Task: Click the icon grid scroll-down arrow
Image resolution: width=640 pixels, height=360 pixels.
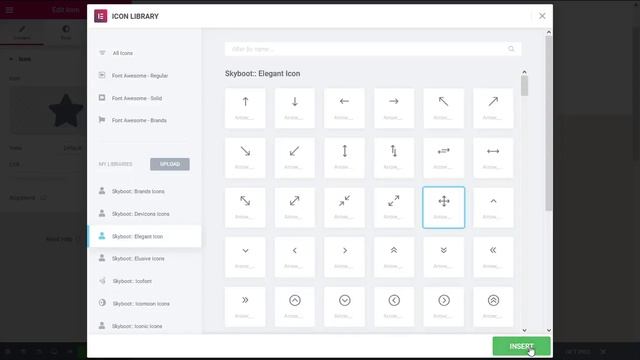Action: tap(524, 330)
